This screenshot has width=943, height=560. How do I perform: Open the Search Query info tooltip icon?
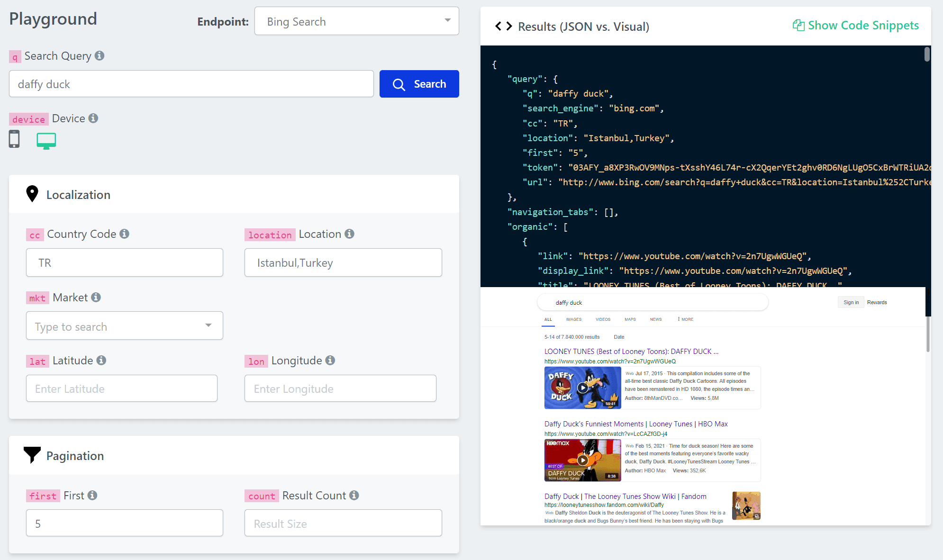99,55
